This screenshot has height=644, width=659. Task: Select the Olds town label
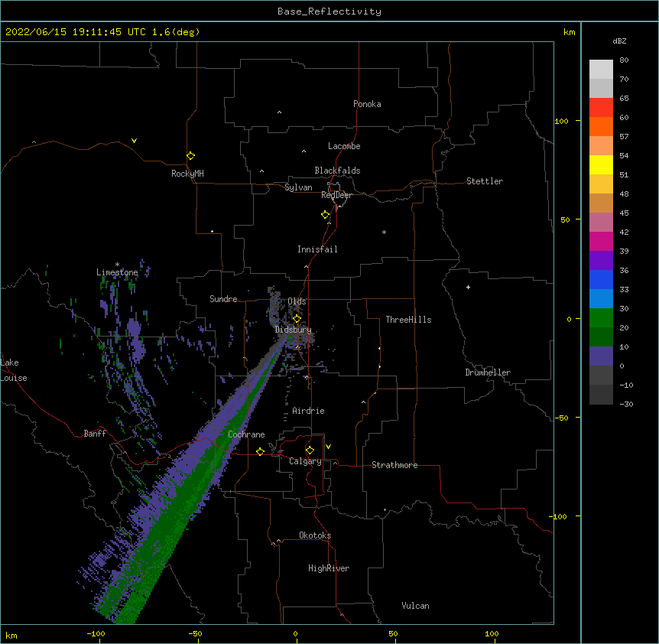[x=297, y=301]
